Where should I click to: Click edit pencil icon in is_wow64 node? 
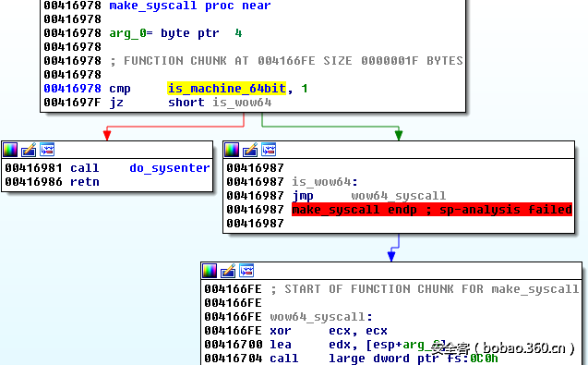(x=250, y=150)
